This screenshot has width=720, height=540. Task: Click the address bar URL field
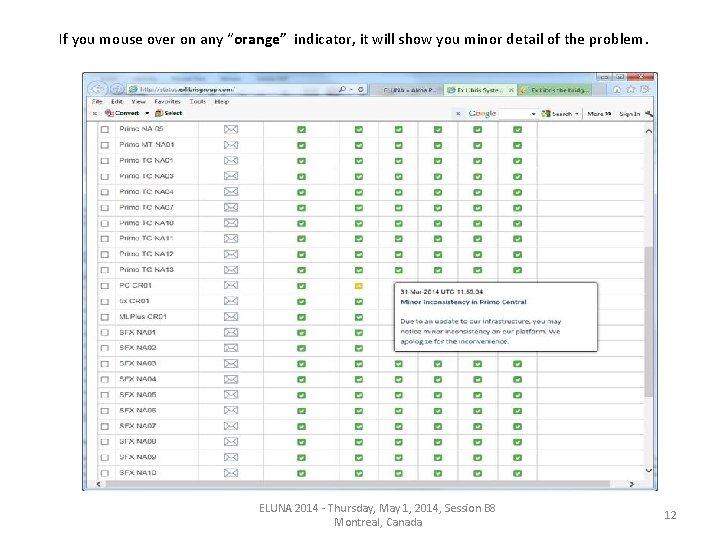[x=233, y=90]
